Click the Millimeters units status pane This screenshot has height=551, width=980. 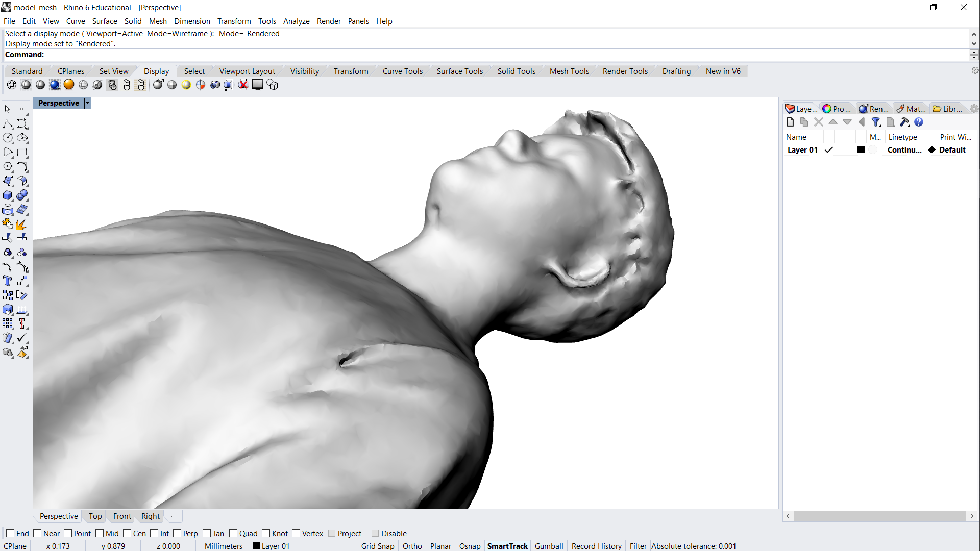coord(223,546)
